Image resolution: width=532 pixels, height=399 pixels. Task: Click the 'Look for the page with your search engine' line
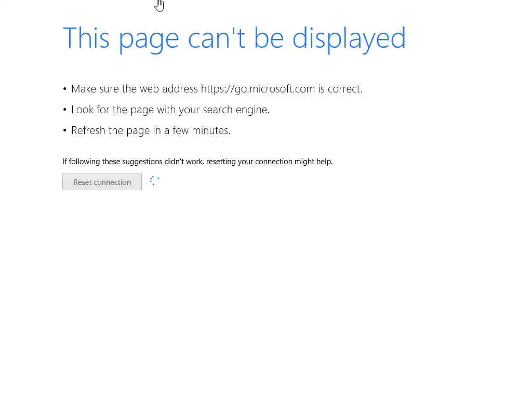tap(170, 110)
